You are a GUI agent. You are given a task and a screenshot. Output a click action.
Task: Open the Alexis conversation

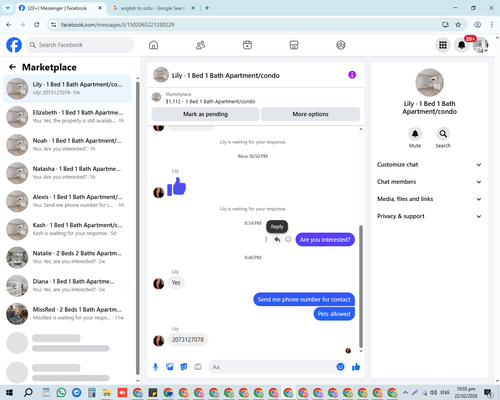tap(67, 201)
